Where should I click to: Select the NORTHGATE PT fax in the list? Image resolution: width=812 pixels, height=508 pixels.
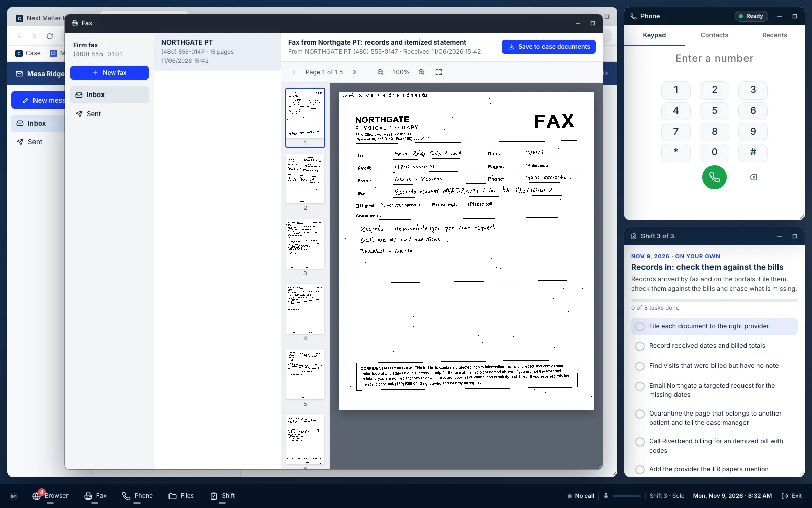coord(217,51)
